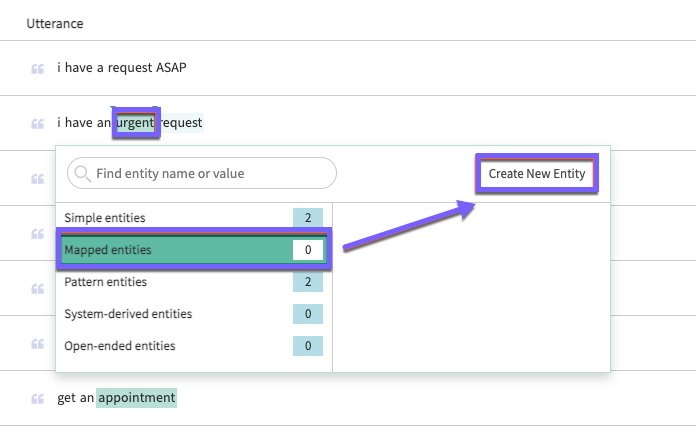Click the search magnifier icon
Image resolution: width=696 pixels, height=426 pixels.
(x=83, y=174)
